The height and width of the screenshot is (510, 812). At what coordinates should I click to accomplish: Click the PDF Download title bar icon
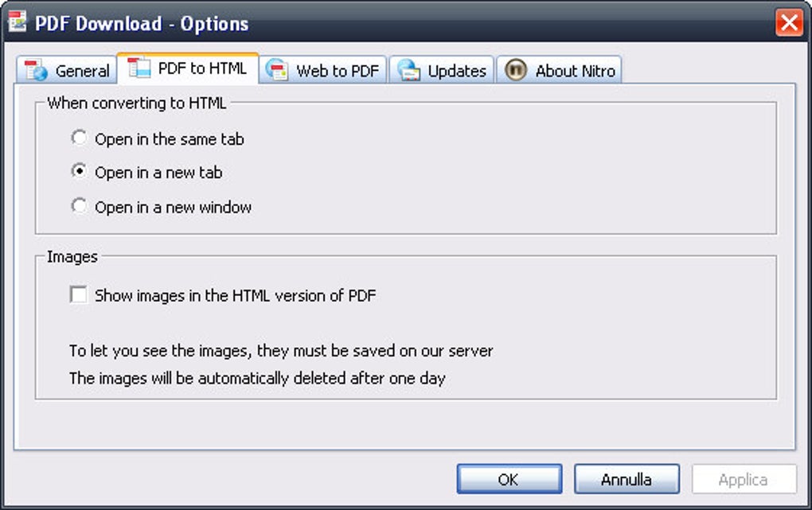pos(18,22)
